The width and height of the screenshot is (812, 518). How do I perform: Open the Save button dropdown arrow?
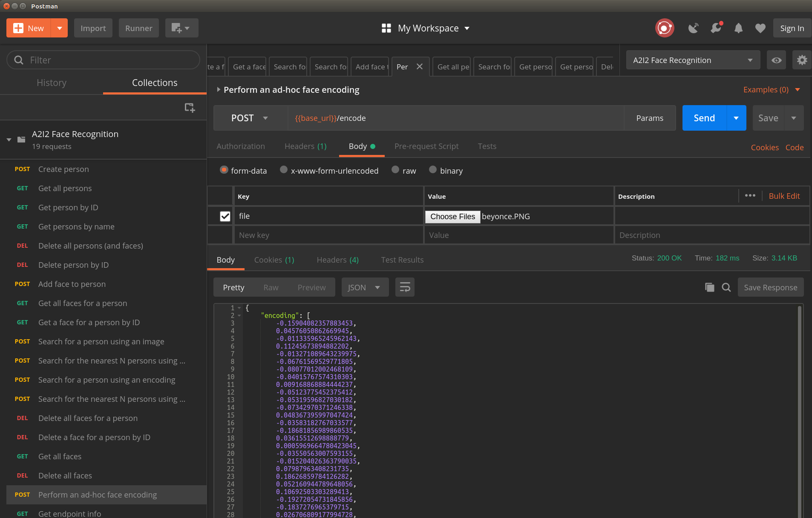pos(794,118)
